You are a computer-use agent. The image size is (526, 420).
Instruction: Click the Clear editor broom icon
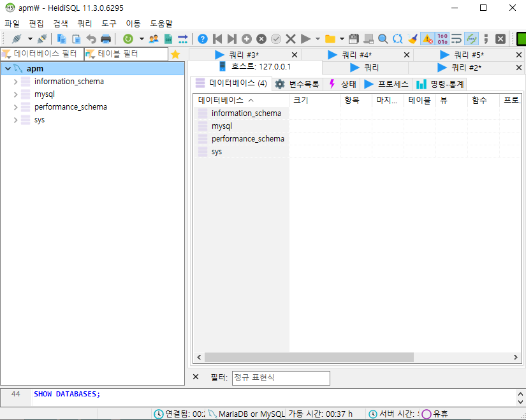(x=413, y=39)
